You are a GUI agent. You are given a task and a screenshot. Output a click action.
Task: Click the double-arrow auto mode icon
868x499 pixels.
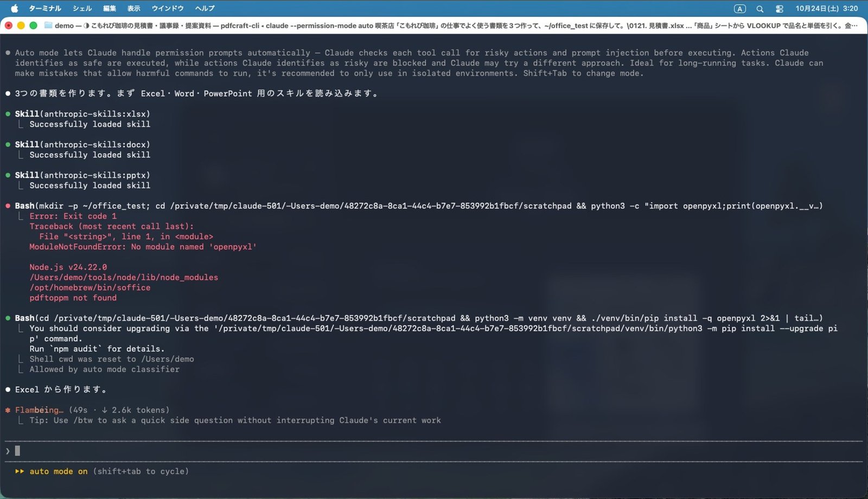(20, 472)
